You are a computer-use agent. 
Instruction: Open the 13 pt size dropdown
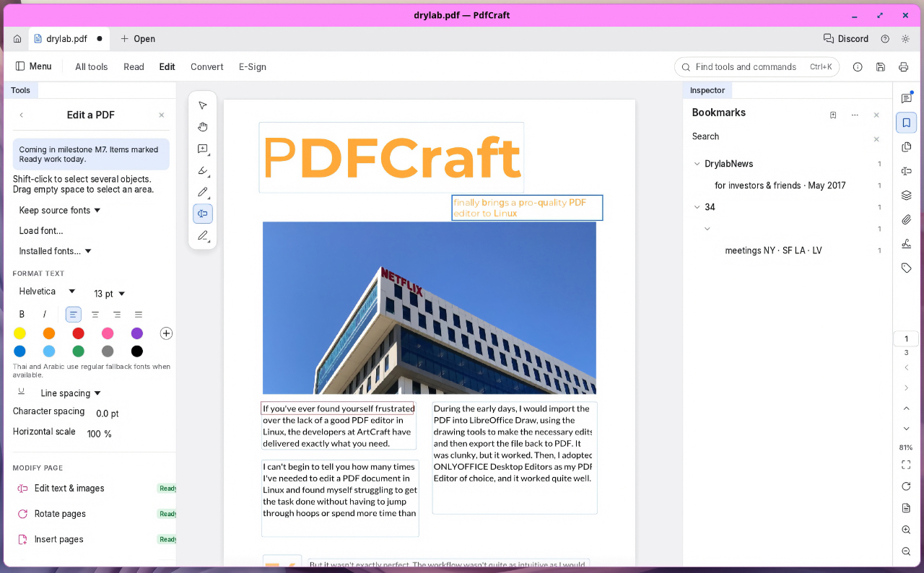(x=110, y=294)
